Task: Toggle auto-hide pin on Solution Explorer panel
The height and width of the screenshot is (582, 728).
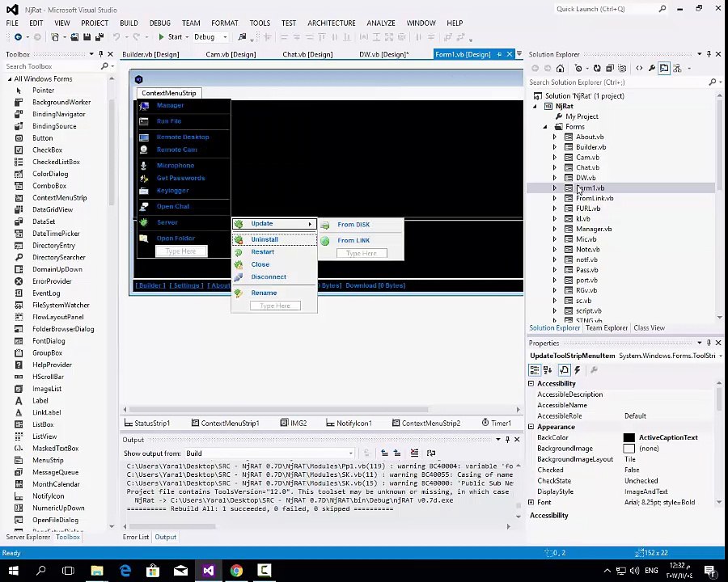Action: [x=709, y=54]
